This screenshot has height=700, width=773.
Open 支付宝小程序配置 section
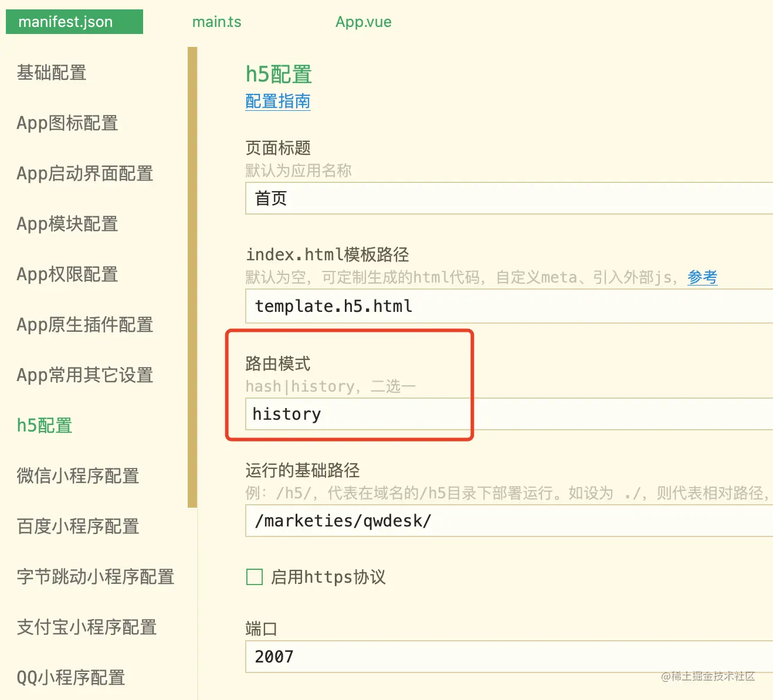pos(87,627)
